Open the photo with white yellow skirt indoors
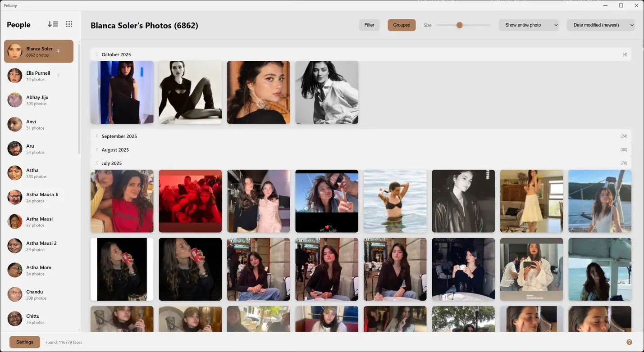 [532, 201]
